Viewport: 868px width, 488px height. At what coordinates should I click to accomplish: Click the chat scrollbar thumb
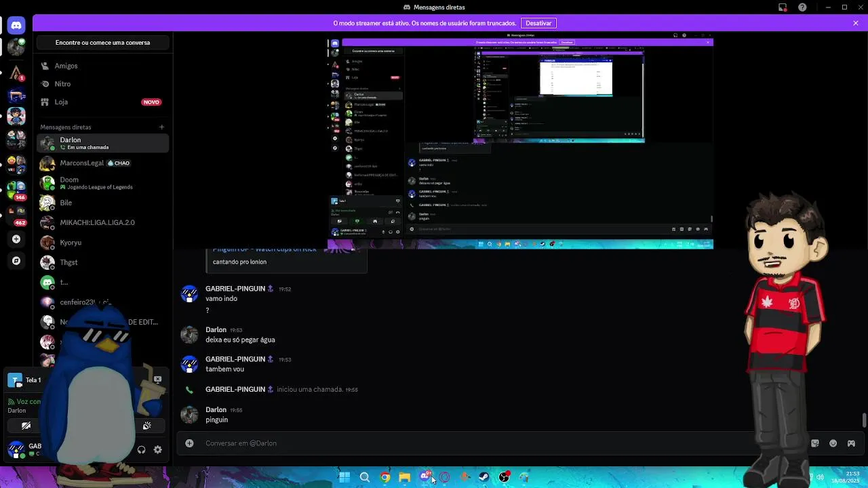coord(864,420)
